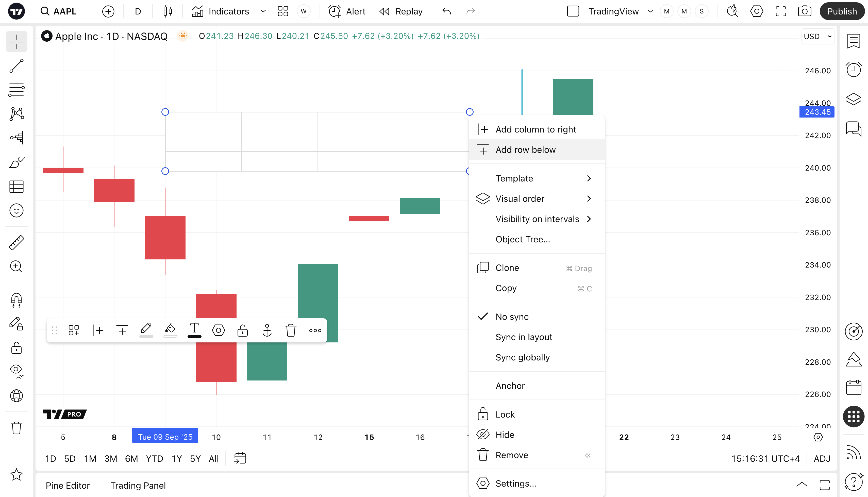Take a chart snapshot with camera icon
This screenshot has width=868, height=497.
click(x=804, y=11)
